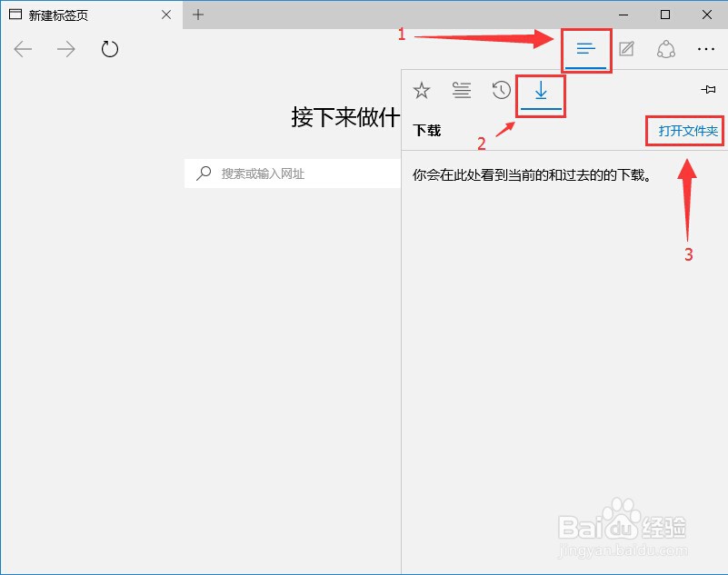Click the Share icon in toolbar
The width and height of the screenshot is (728, 575).
tap(666, 49)
